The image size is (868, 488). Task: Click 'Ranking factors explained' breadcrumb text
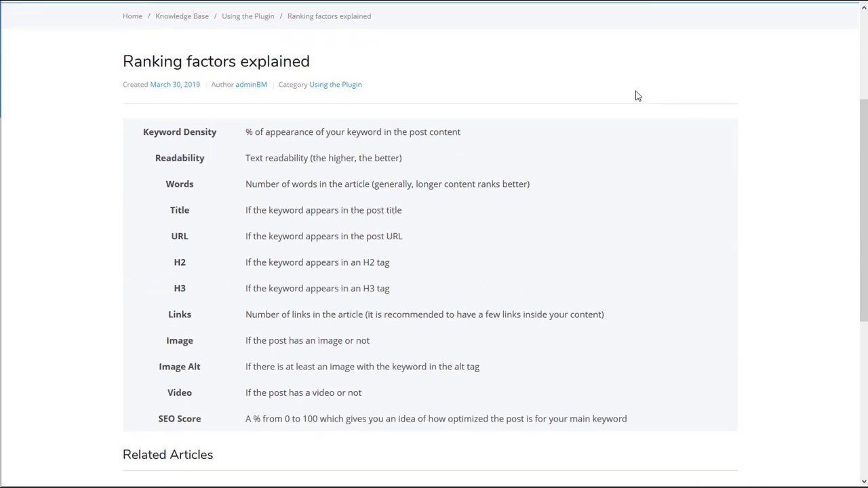click(x=329, y=16)
